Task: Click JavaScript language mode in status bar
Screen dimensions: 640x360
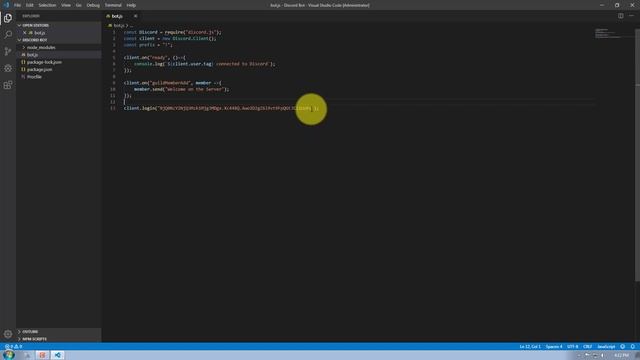Action: pos(606,347)
